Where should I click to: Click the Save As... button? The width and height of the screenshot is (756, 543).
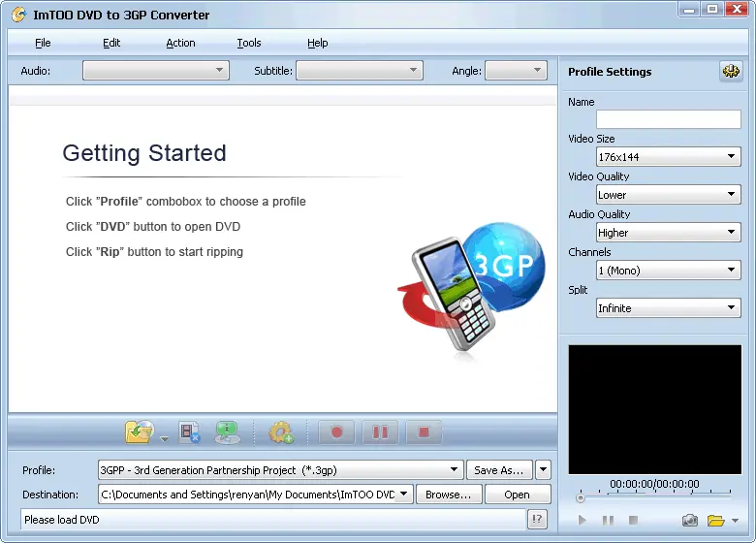coord(499,469)
